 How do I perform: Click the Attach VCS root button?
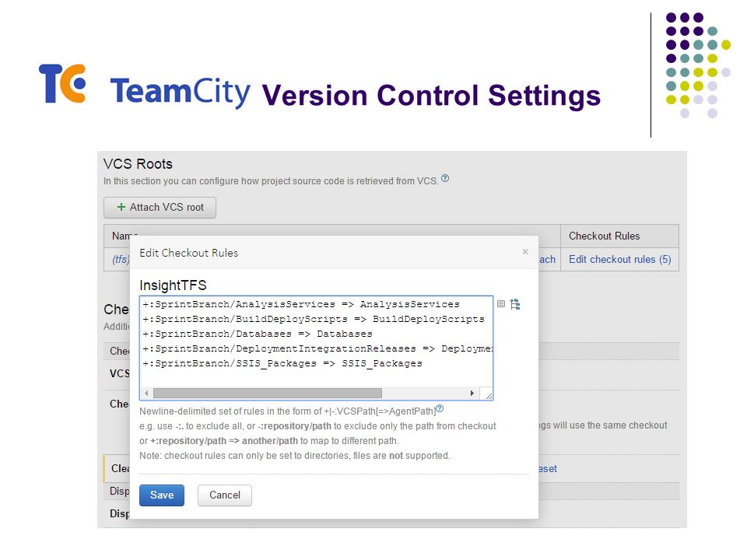pos(160,207)
